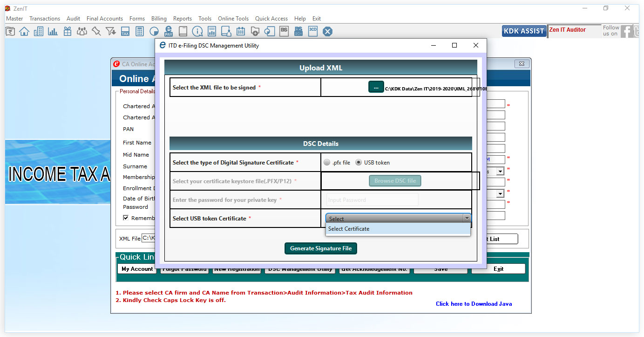
Task: Click the book toolbar icon
Action: 183,31
